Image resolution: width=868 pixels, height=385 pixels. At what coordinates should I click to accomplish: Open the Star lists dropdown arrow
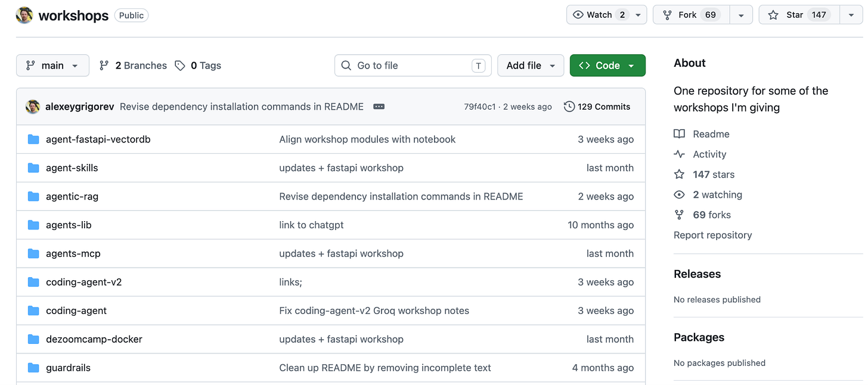pos(851,15)
